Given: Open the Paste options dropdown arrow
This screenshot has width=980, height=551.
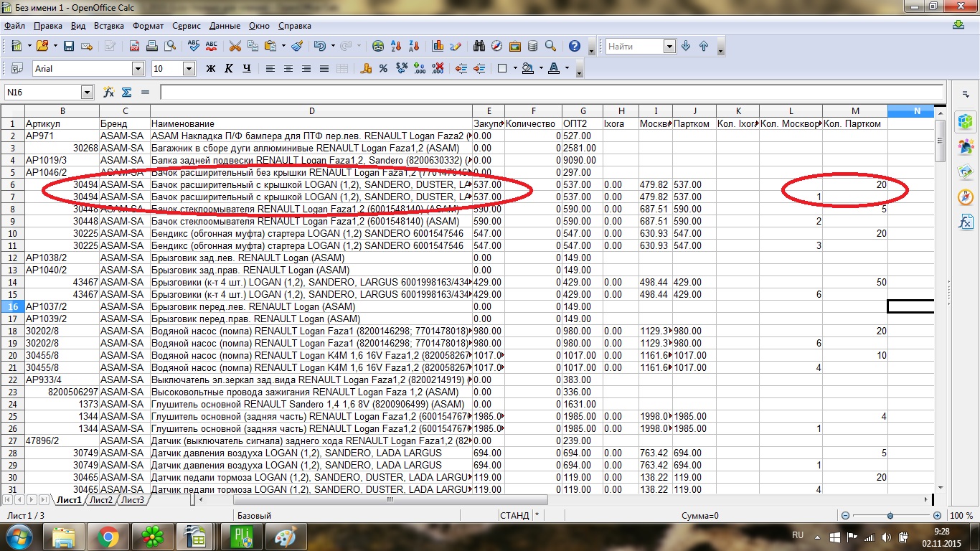Looking at the screenshot, I should (283, 46).
